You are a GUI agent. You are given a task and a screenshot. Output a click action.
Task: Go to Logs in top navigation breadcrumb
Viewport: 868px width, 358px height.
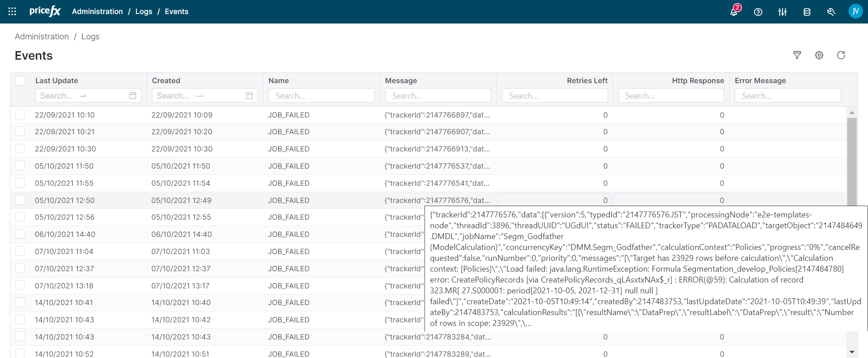coord(144,12)
